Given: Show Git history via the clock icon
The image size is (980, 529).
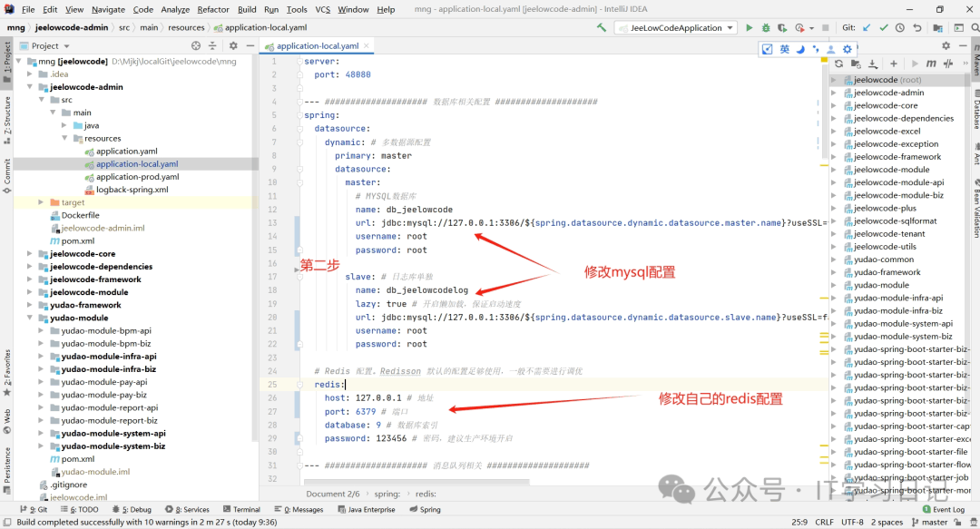Looking at the screenshot, I should (x=900, y=27).
